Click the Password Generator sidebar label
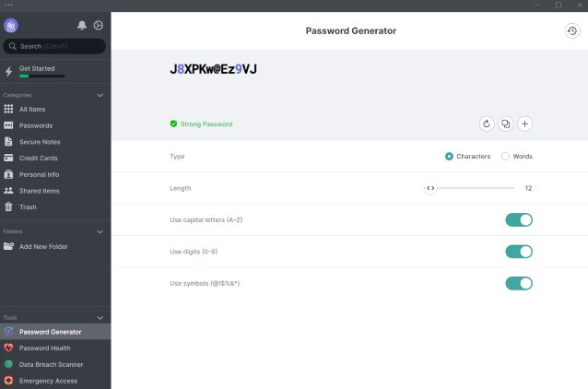Image resolution: width=588 pixels, height=389 pixels. 51,332
